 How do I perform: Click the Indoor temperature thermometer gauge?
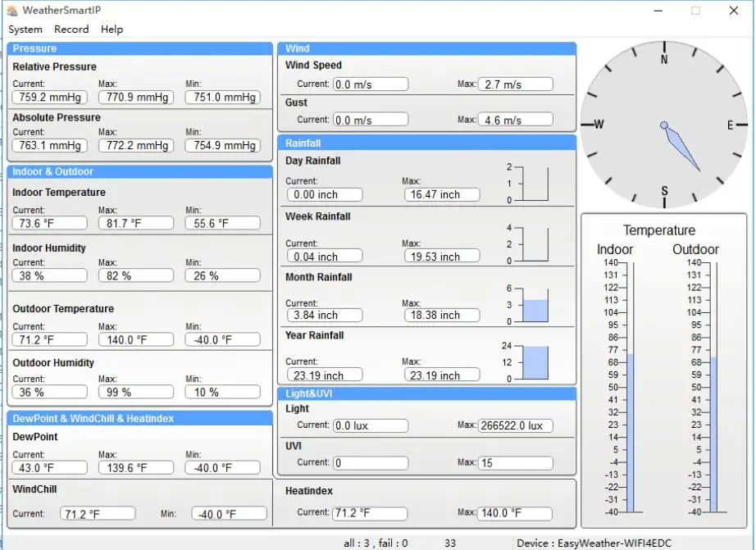(630, 387)
